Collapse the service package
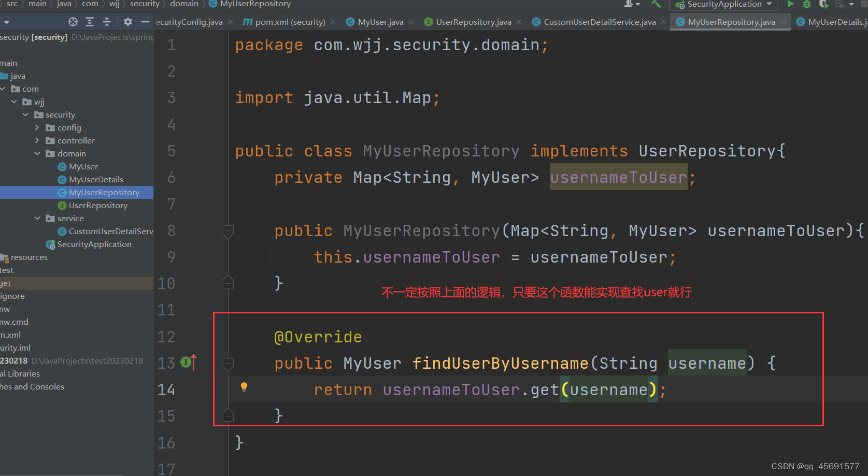868x476 pixels. [37, 218]
